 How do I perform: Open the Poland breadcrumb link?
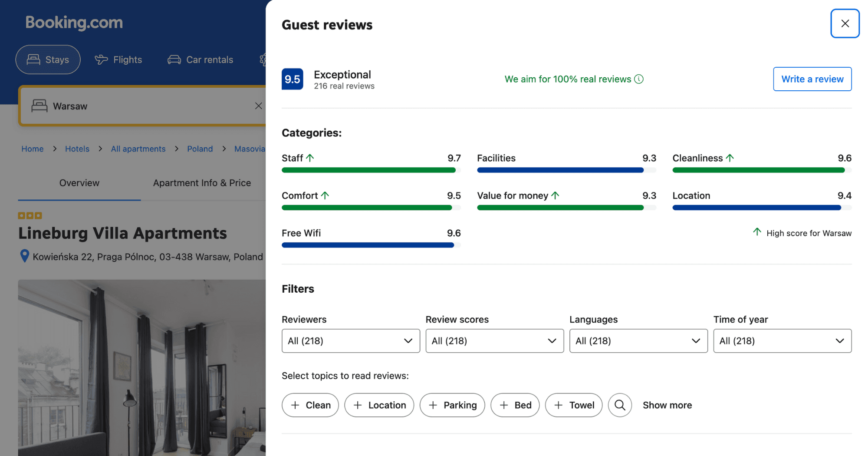pyautogui.click(x=200, y=149)
